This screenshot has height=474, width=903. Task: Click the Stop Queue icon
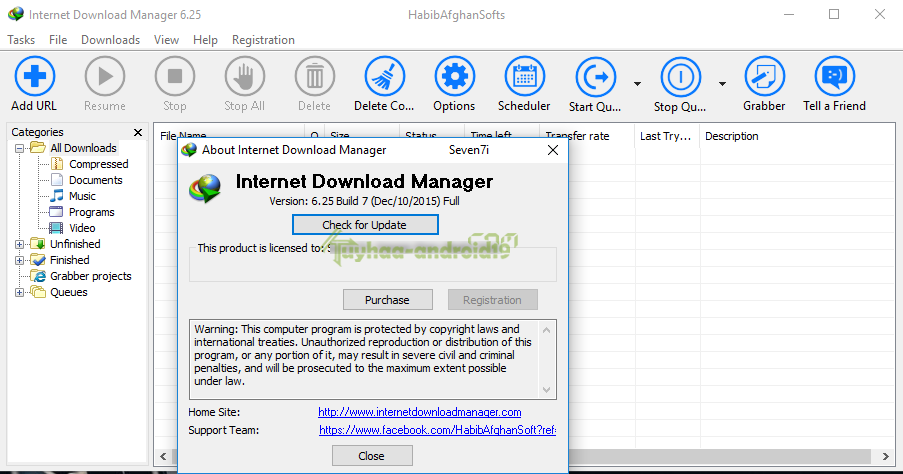680,76
